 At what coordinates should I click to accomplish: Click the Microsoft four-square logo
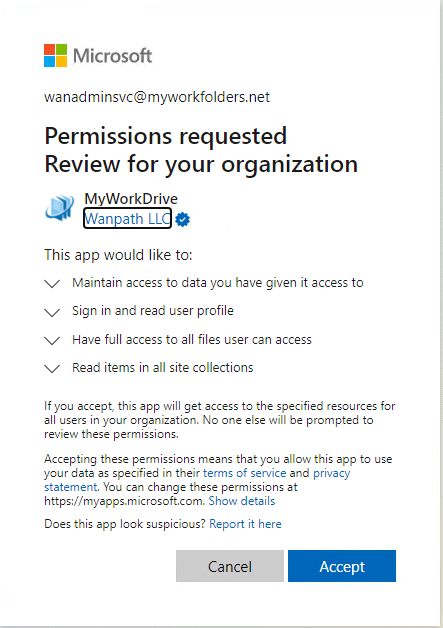[55, 55]
